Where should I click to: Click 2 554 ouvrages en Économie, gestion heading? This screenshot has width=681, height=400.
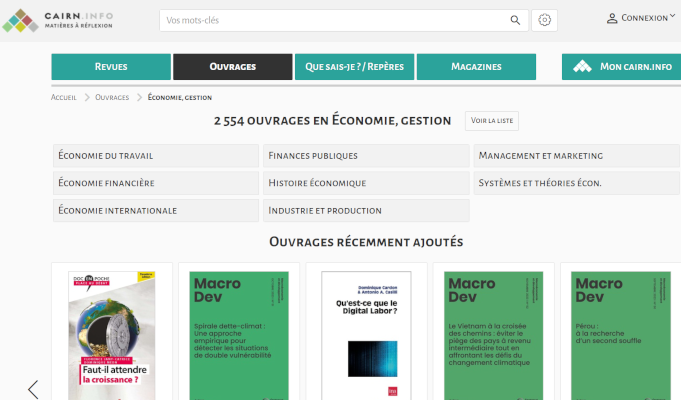pos(332,121)
